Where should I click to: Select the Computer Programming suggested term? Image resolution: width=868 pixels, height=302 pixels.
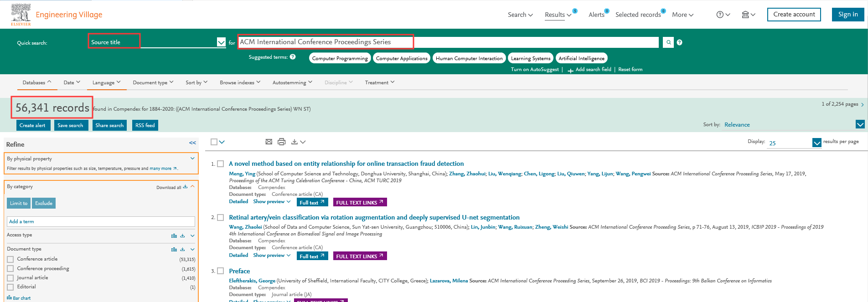(x=340, y=58)
